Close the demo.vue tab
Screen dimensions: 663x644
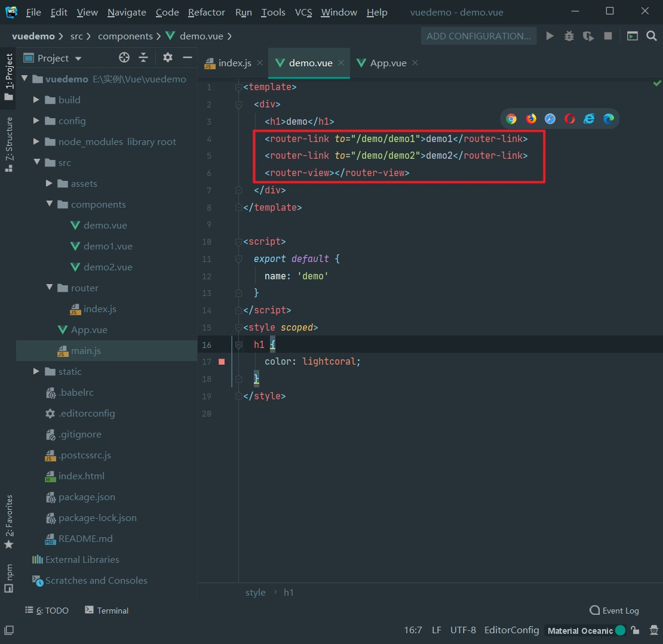tap(341, 63)
